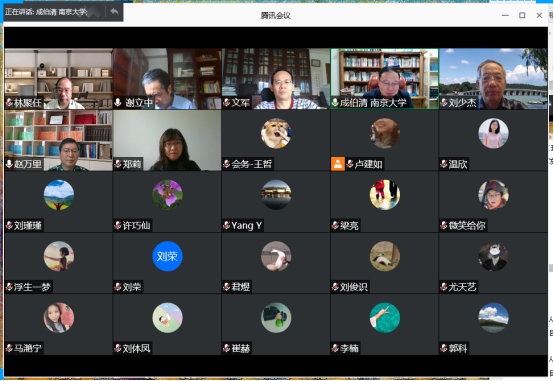Click 马滟宁 profile avatar
This screenshot has height=381, width=554.
(59, 317)
